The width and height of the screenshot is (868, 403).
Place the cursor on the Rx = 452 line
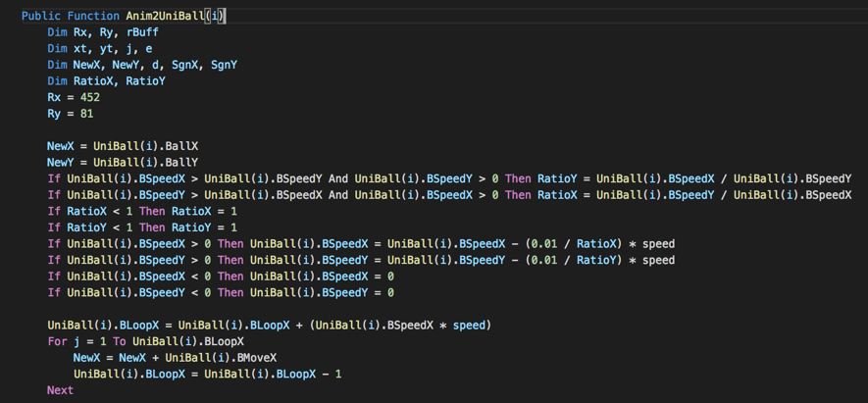tap(74, 97)
